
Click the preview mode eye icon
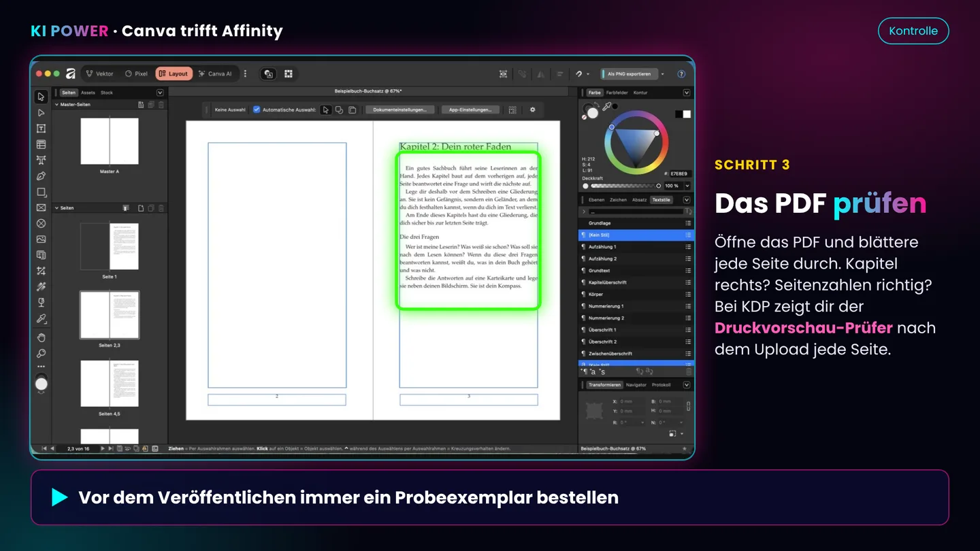[503, 73]
